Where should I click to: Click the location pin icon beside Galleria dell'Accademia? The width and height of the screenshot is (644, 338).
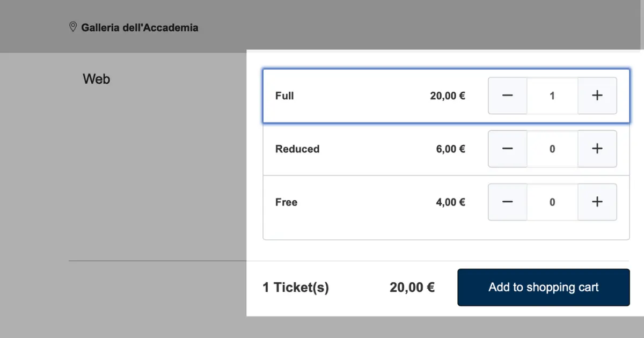coord(73,27)
